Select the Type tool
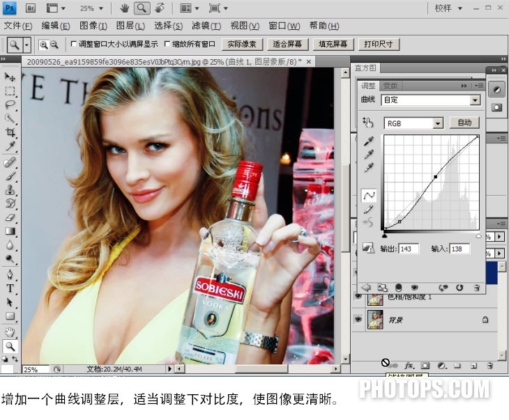The height and width of the screenshot is (420, 509). (x=10, y=288)
